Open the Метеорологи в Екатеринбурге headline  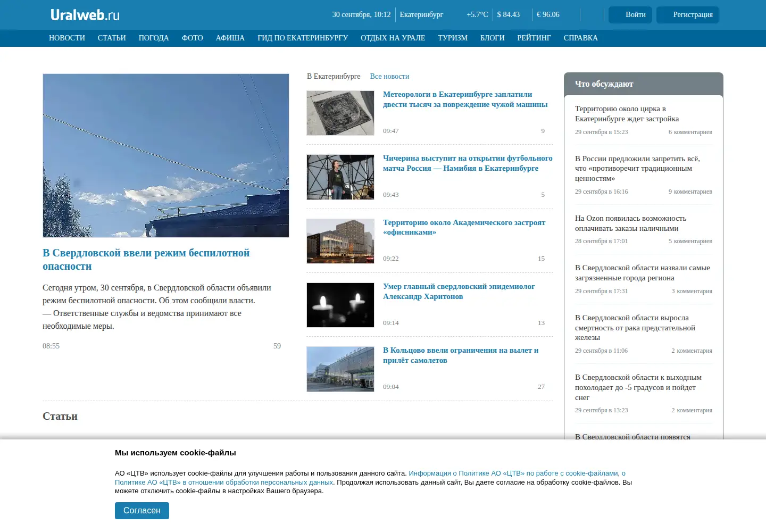pyautogui.click(x=465, y=99)
